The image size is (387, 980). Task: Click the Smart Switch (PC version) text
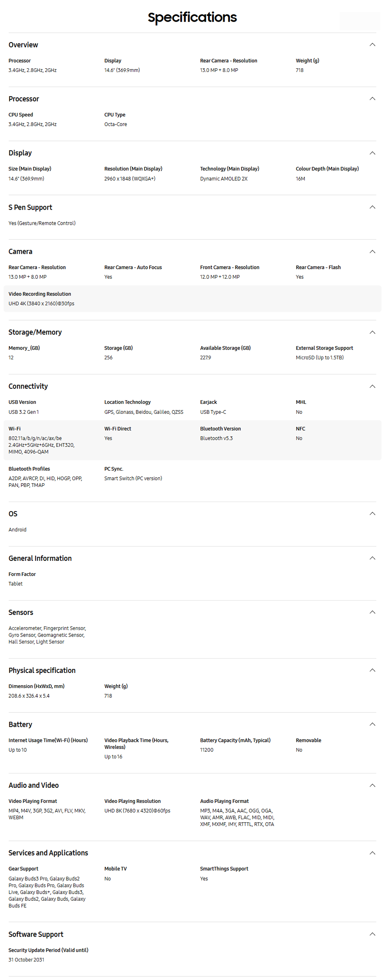(133, 479)
